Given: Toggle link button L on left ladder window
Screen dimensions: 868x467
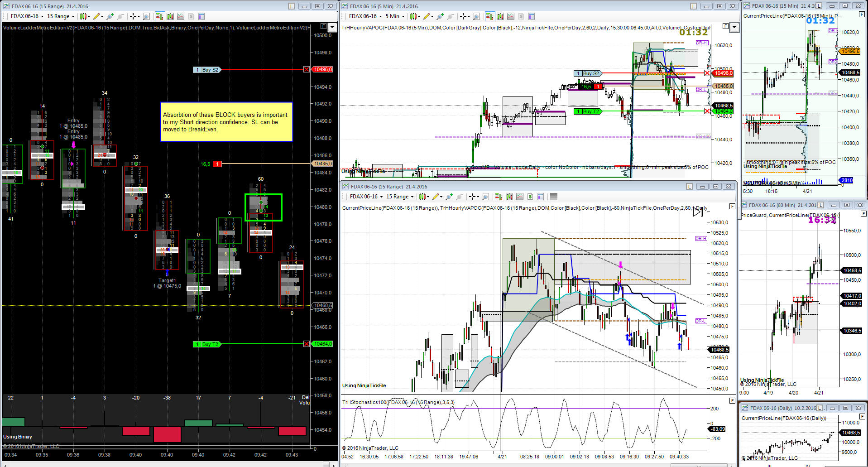Looking at the screenshot, I should pos(291,6).
